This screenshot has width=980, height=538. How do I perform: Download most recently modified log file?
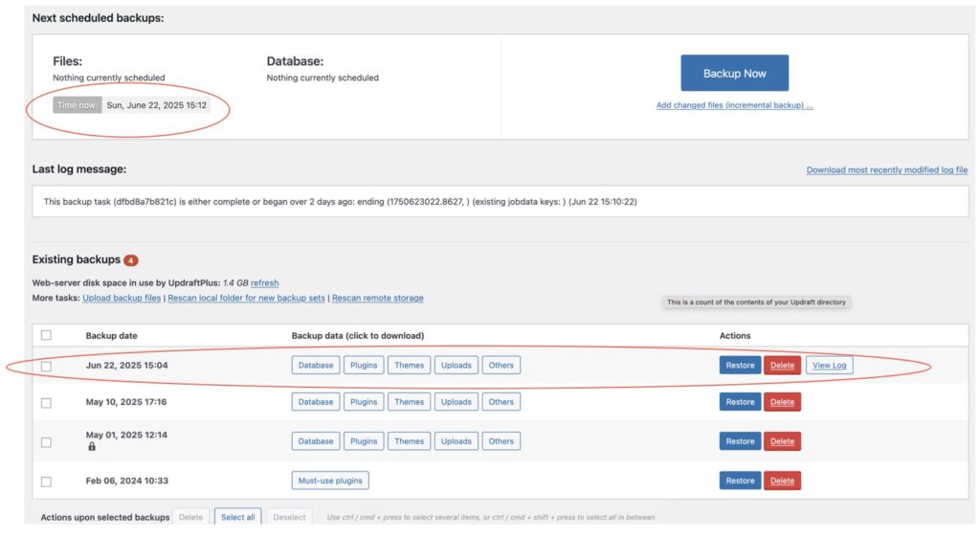pos(886,169)
